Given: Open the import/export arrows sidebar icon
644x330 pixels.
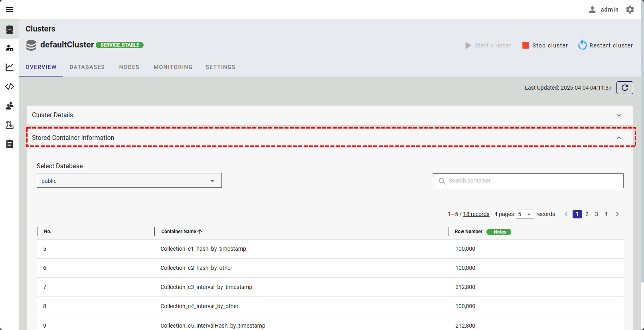Looking at the screenshot, I should click(10, 125).
